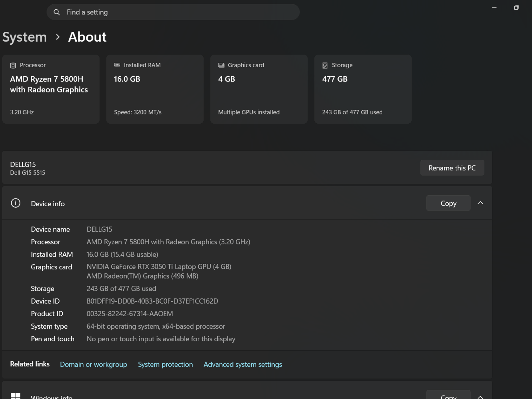Select Product ID 00325-82242-67314-AAOEM

tap(130, 314)
